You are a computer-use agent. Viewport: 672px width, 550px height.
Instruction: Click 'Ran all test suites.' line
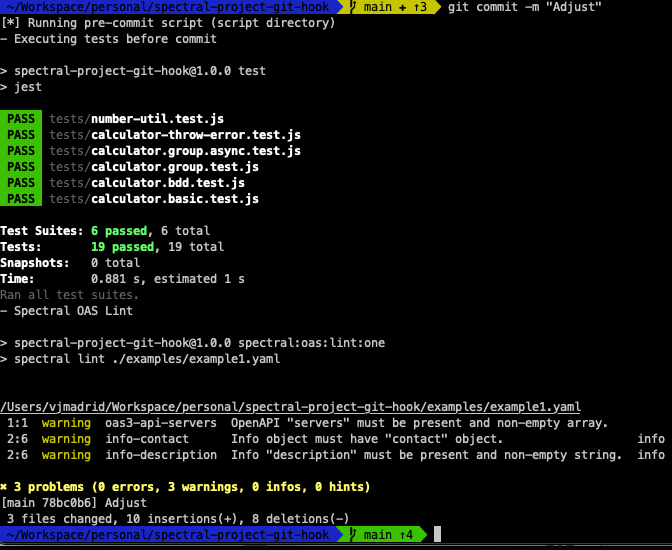(69, 295)
